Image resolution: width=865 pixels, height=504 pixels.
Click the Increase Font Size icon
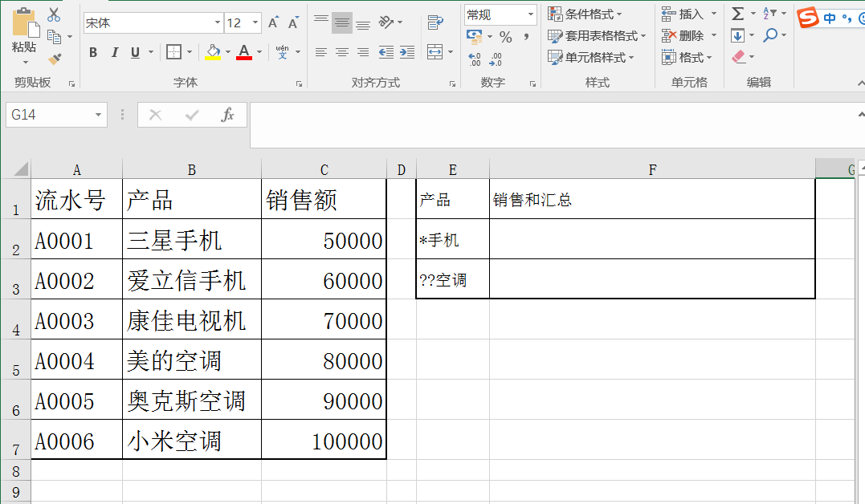tap(273, 23)
